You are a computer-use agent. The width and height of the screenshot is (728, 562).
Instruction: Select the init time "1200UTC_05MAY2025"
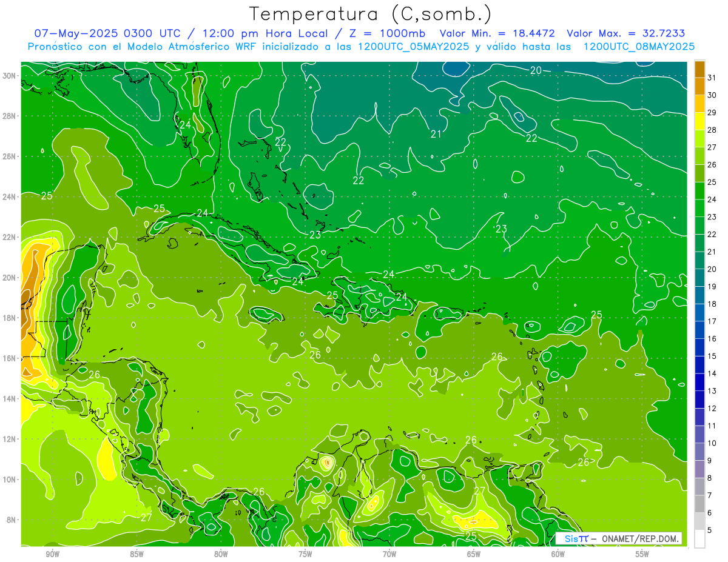click(x=413, y=47)
